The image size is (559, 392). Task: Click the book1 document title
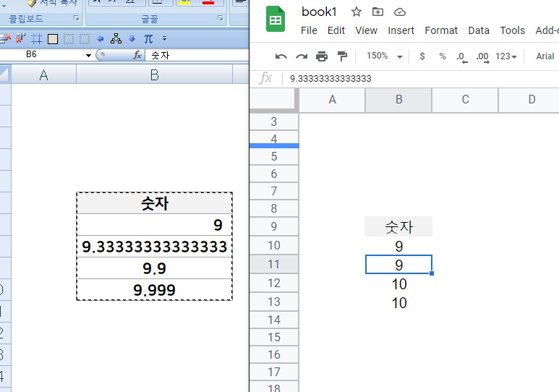pos(319,12)
